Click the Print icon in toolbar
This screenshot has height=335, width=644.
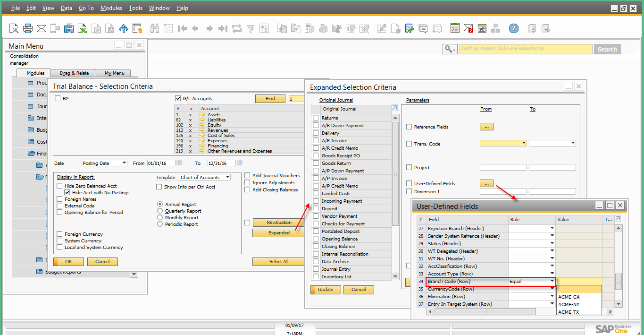click(x=28, y=29)
